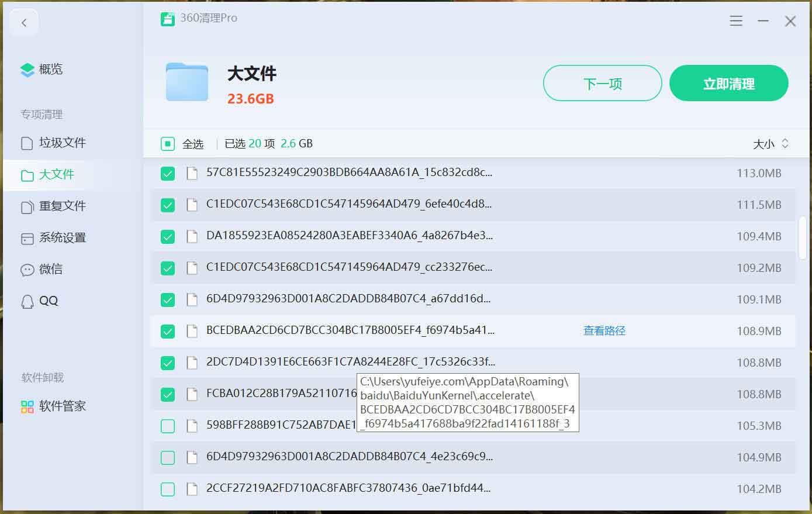Open the hamburger menu icon
The height and width of the screenshot is (514, 812).
pos(736,22)
